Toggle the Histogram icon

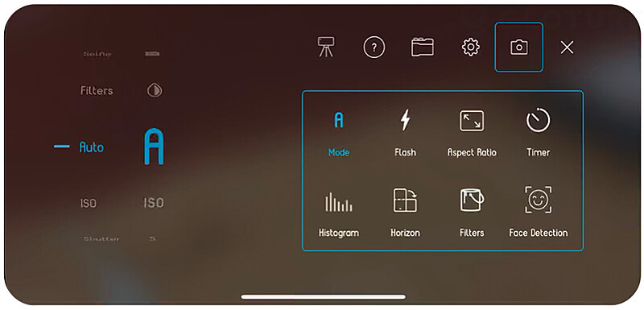(x=339, y=201)
